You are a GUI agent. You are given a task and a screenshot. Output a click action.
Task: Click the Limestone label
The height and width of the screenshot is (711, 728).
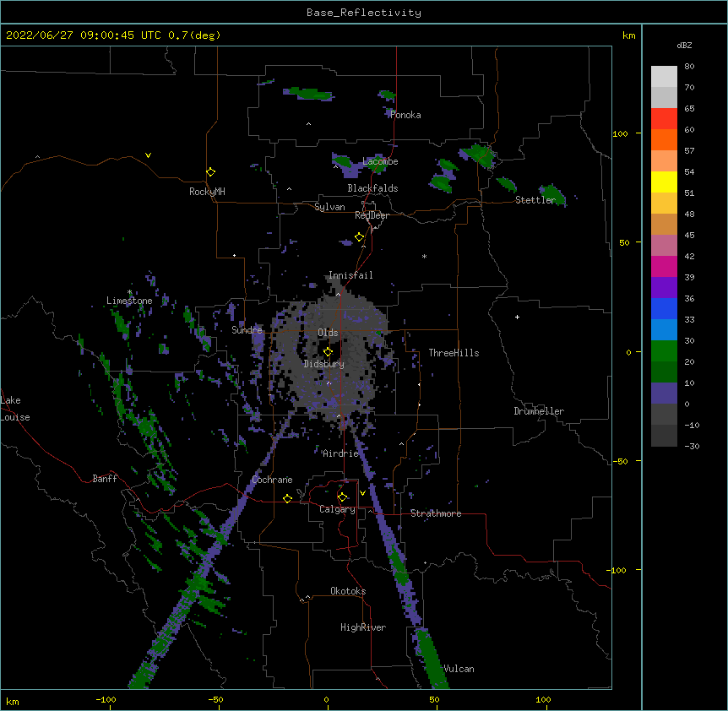[129, 301]
